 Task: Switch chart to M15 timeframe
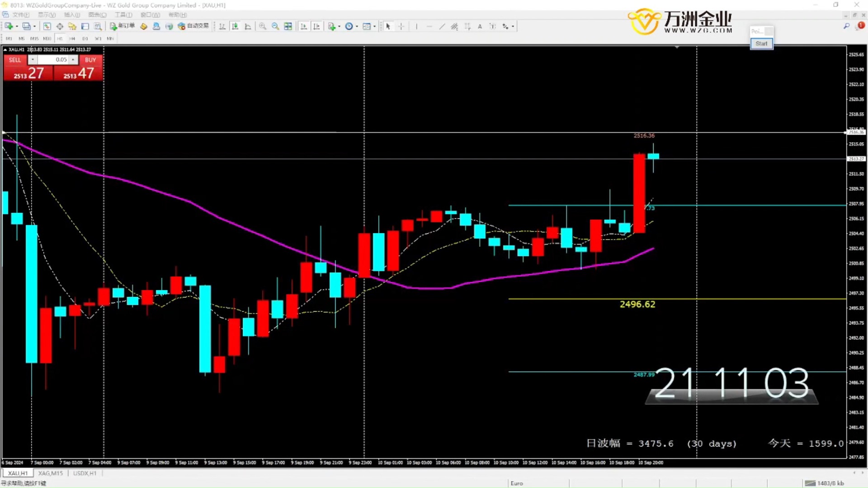point(34,38)
